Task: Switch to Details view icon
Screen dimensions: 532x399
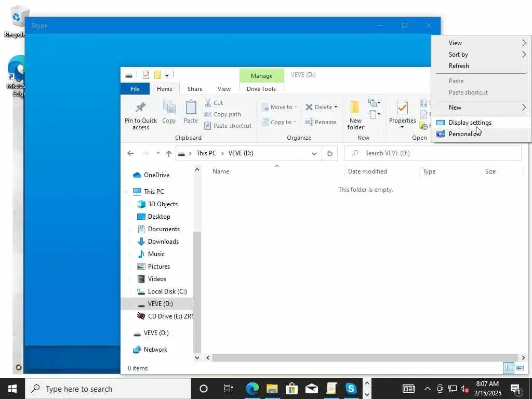Action: 509,368
